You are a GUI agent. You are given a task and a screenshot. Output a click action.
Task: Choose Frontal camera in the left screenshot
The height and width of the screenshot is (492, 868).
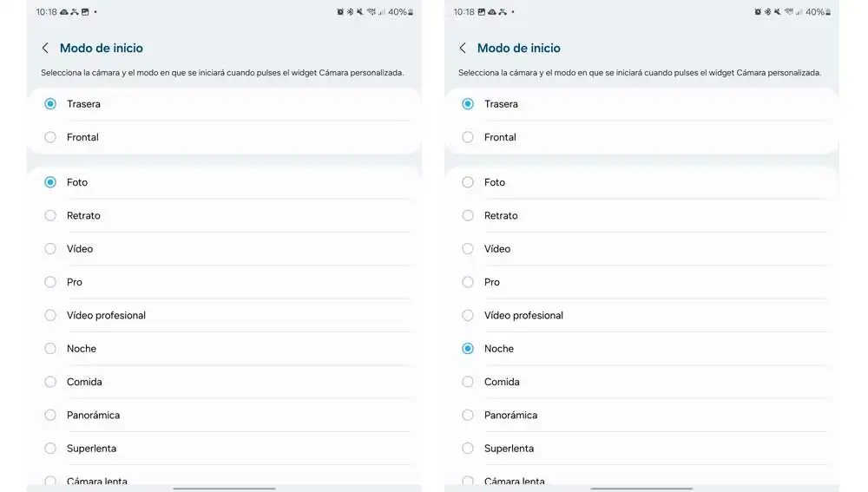[x=224, y=137]
